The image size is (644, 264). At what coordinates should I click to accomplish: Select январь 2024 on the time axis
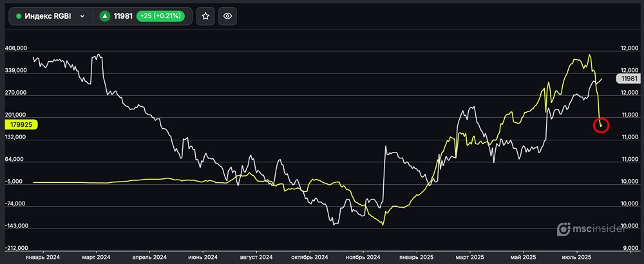click(42, 257)
